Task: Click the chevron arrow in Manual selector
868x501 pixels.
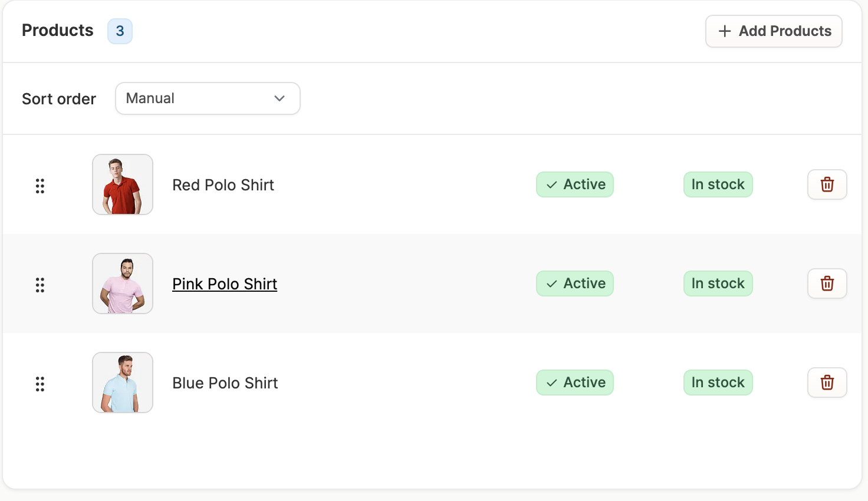Action: (x=280, y=98)
